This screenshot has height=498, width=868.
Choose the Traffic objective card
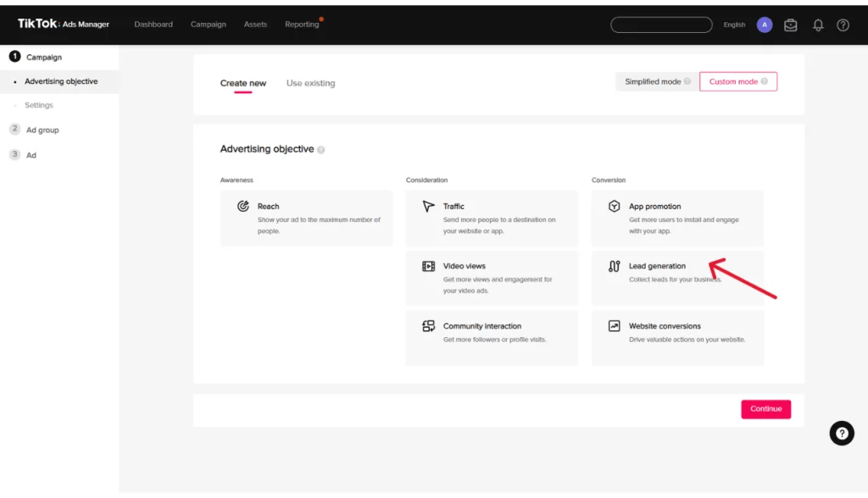click(492, 218)
